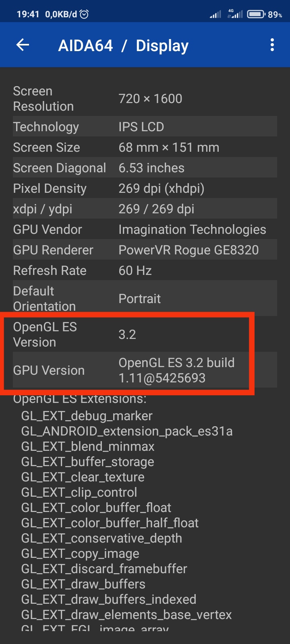
Task: Tap the alarm clock status icon
Action: tap(84, 14)
